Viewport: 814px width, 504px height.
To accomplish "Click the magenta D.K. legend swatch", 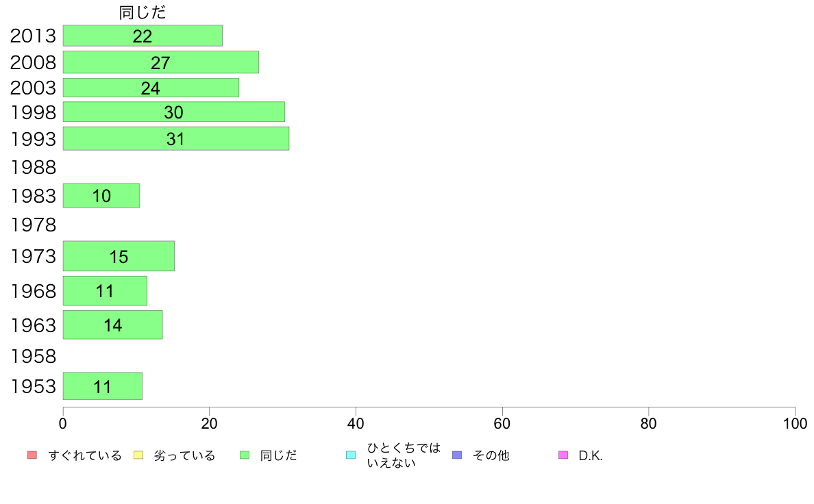I will pyautogui.click(x=563, y=455).
